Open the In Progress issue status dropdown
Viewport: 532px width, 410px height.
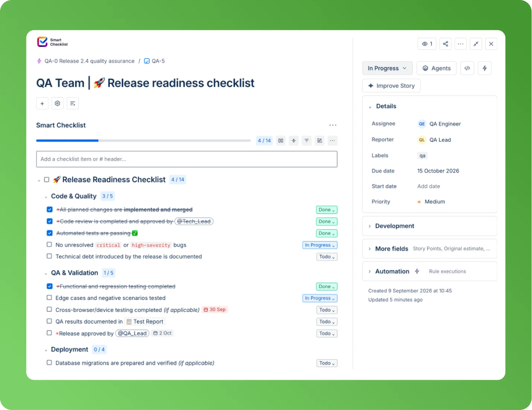click(x=387, y=68)
